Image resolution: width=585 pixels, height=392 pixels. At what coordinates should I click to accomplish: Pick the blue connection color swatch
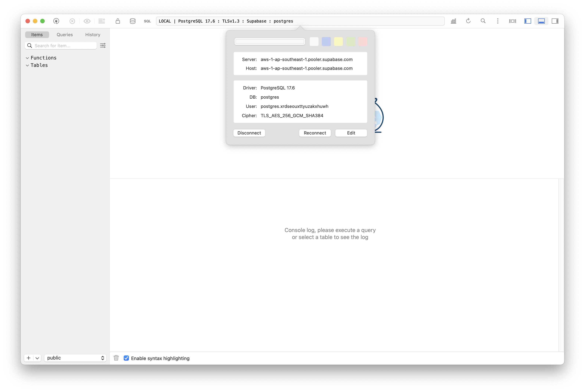click(326, 42)
